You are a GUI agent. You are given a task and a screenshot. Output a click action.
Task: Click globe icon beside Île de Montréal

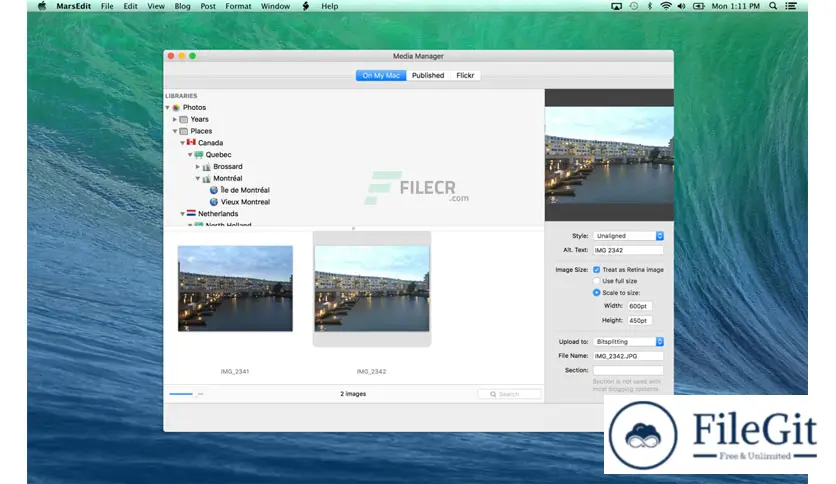tap(214, 190)
